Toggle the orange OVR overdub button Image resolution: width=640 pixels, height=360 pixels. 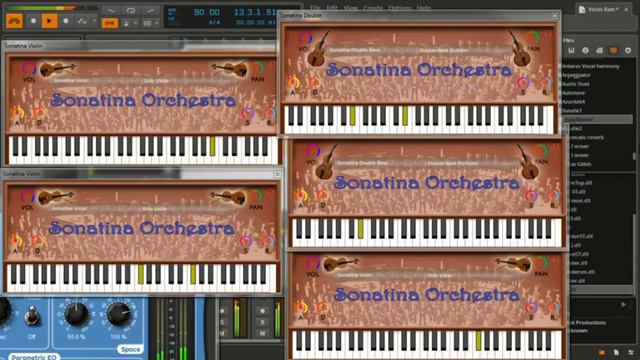109,23
